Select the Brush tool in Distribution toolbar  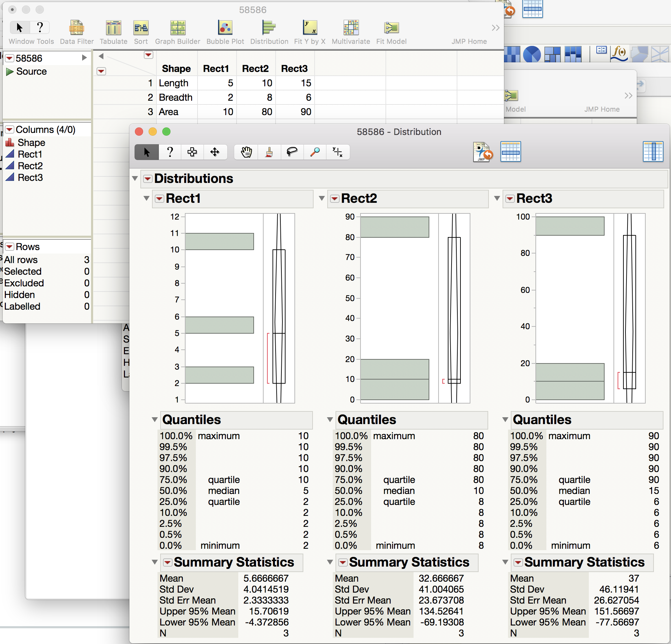click(269, 152)
